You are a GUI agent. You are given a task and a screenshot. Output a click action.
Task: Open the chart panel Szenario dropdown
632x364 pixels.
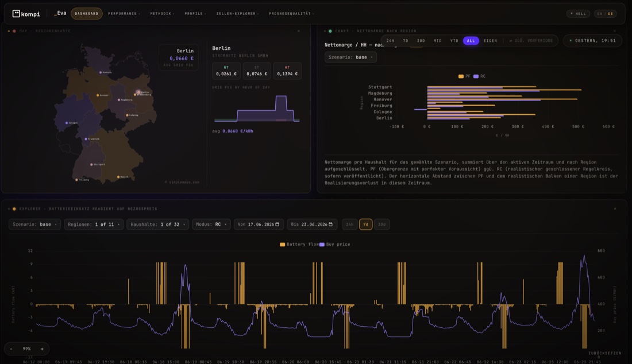[350, 57]
